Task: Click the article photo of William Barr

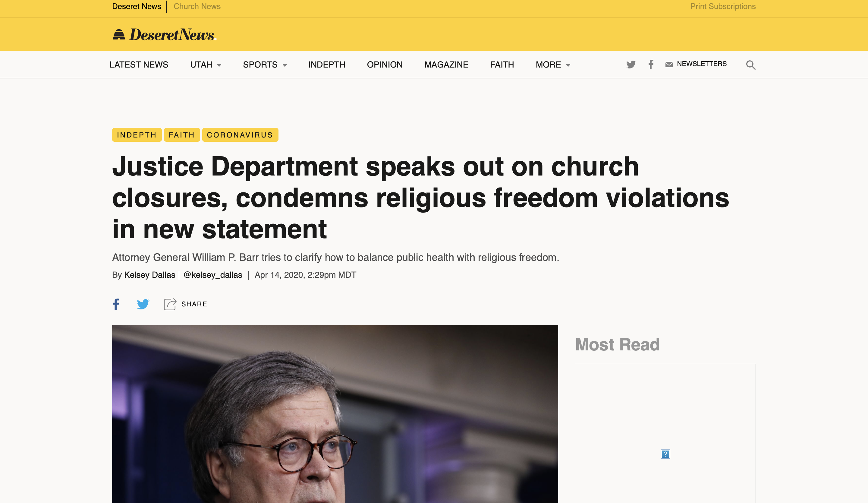Action: [x=335, y=413]
